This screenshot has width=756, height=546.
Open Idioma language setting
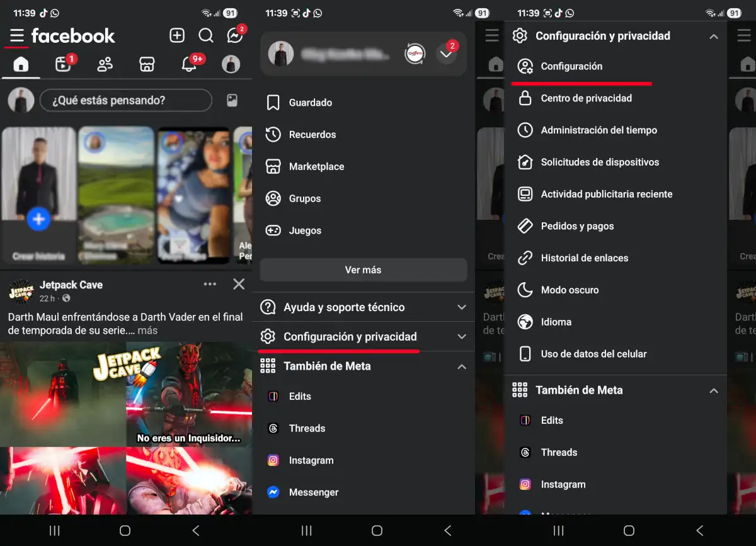[616, 322]
